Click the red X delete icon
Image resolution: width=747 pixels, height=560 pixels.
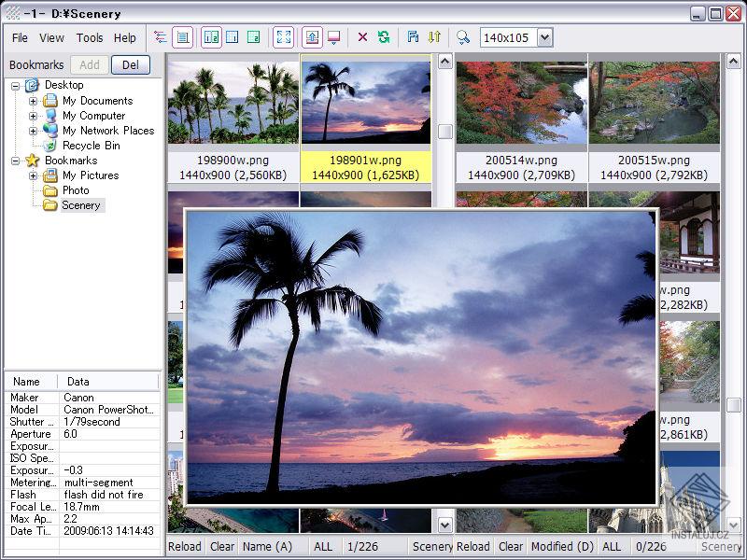pos(362,37)
